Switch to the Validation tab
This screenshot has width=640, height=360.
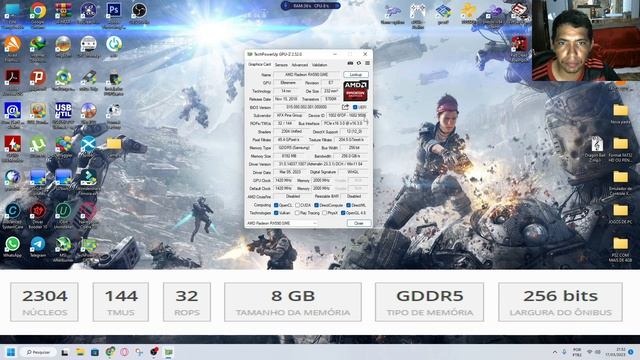point(320,65)
